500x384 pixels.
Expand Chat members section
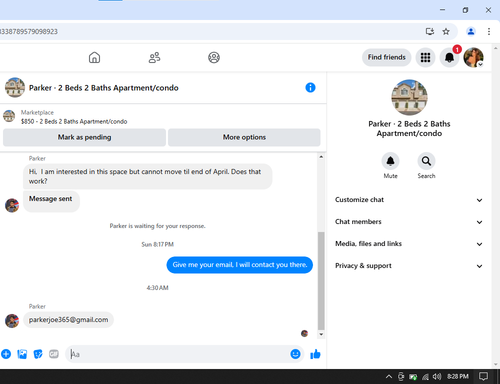[409, 222]
